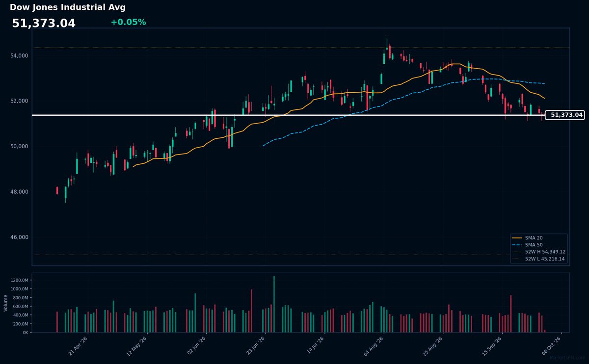Click the 06 Oct '26 date label
The image size is (589, 364).
551,346
